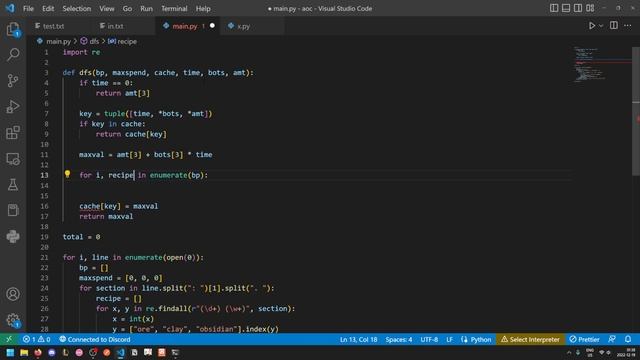Click the "import re" line
This screenshot has width=640, height=360.
[81, 52]
